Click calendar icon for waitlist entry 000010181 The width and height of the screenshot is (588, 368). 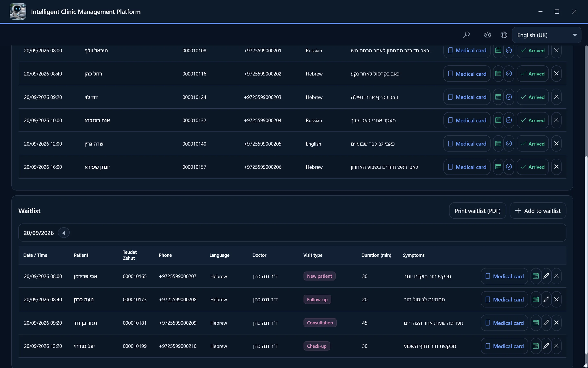click(536, 323)
